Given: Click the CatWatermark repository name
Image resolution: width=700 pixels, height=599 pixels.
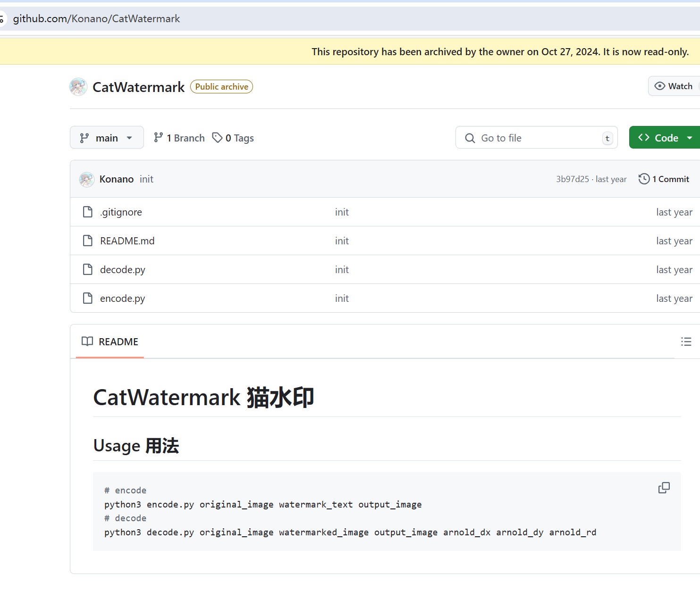Looking at the screenshot, I should tap(138, 87).
